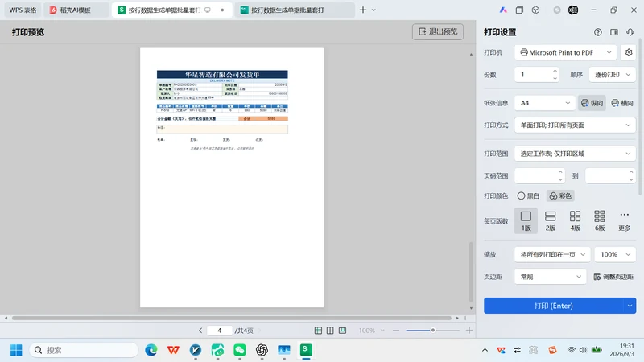Open Microsoft Edge from taskbar
This screenshot has width=644, height=362.
(151, 350)
